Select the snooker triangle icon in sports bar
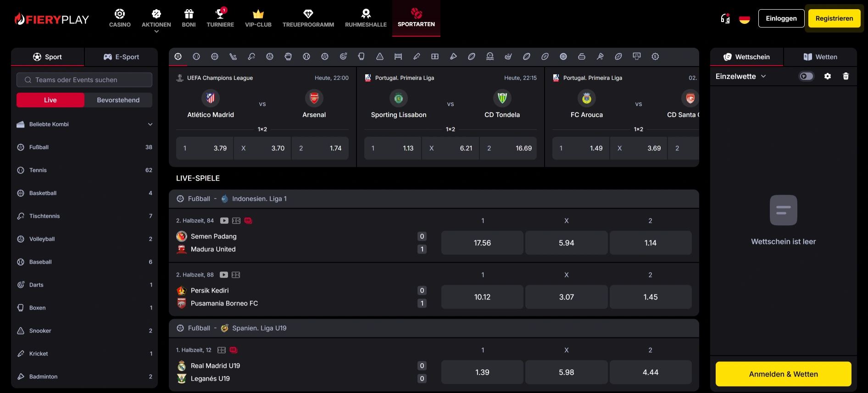 (380, 56)
